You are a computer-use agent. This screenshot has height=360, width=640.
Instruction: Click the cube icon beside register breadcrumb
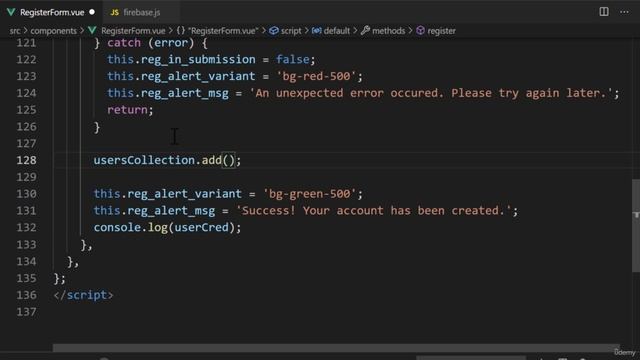420,31
